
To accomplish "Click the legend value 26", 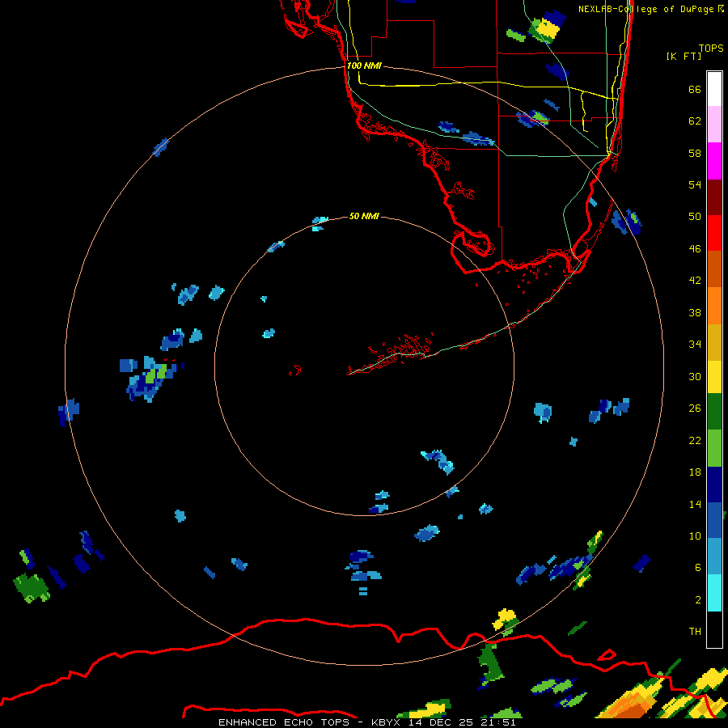I will 695,408.
